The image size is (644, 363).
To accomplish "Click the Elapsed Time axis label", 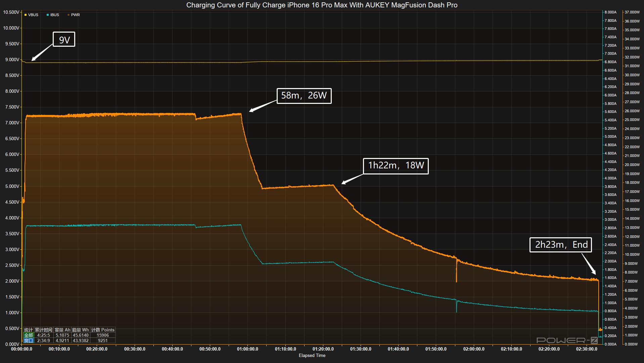I will pyautogui.click(x=312, y=355).
